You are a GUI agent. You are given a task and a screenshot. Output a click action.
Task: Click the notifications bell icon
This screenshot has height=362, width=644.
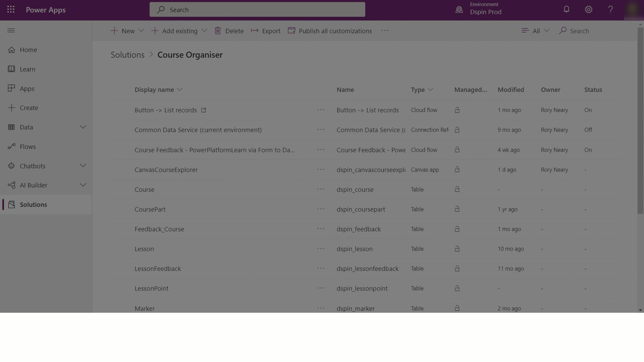point(566,10)
